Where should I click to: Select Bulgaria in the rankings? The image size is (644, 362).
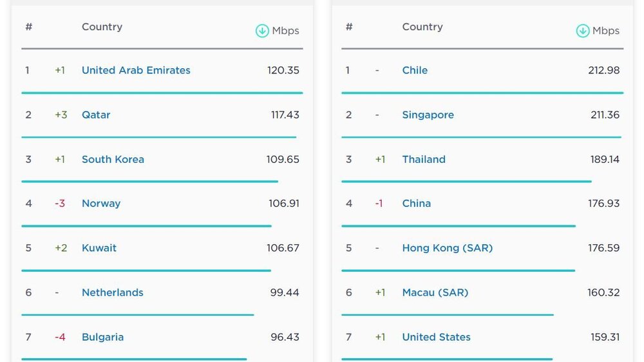point(102,337)
